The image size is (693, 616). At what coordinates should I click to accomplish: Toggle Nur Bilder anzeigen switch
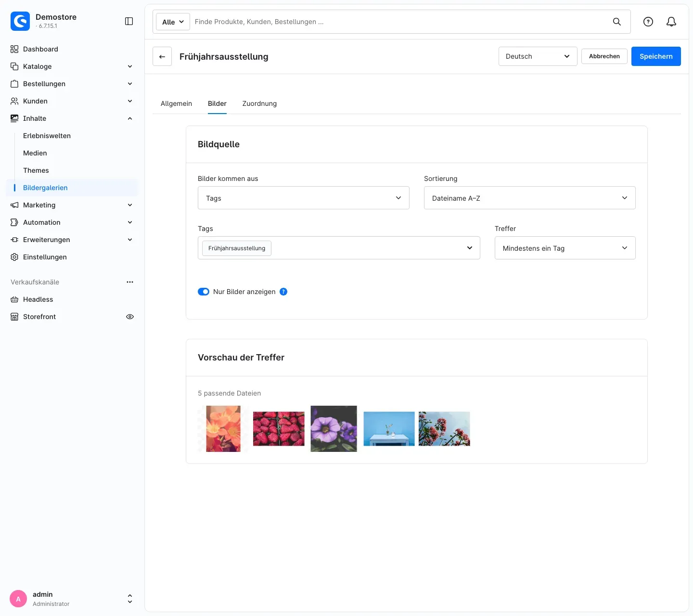204,292
